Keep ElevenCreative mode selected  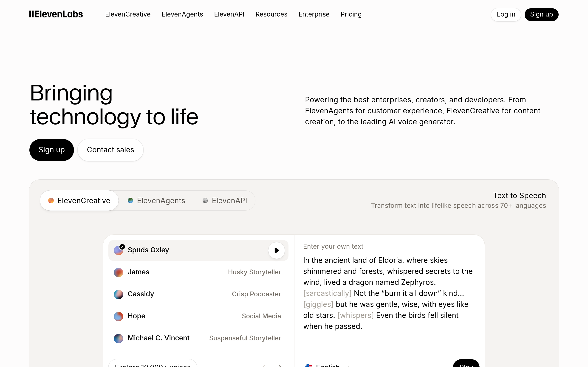(x=79, y=200)
